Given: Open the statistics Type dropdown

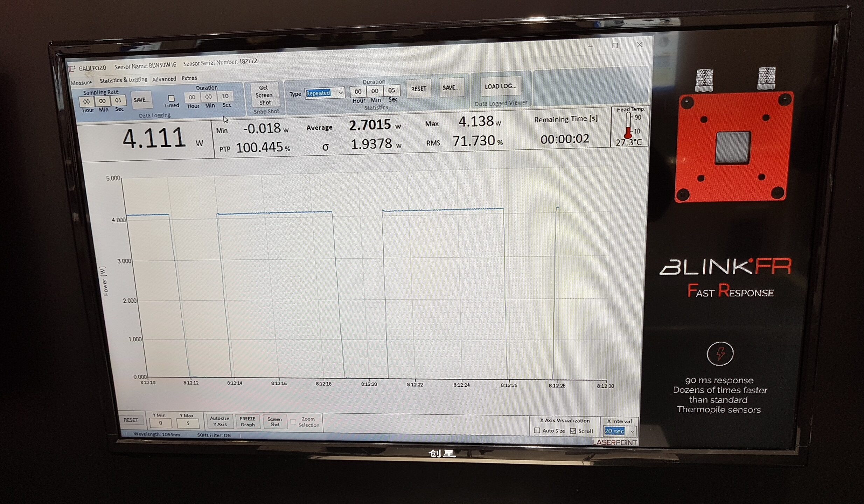Looking at the screenshot, I should pos(325,93).
